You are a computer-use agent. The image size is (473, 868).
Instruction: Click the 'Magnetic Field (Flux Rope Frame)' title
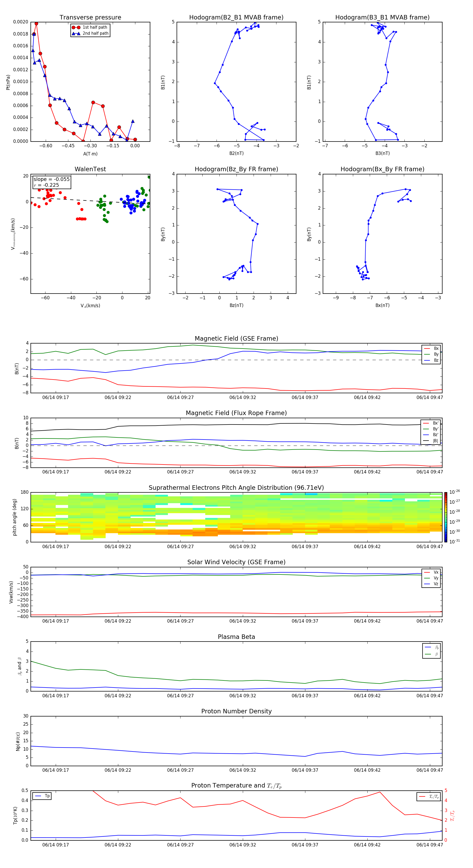[x=236, y=413]
